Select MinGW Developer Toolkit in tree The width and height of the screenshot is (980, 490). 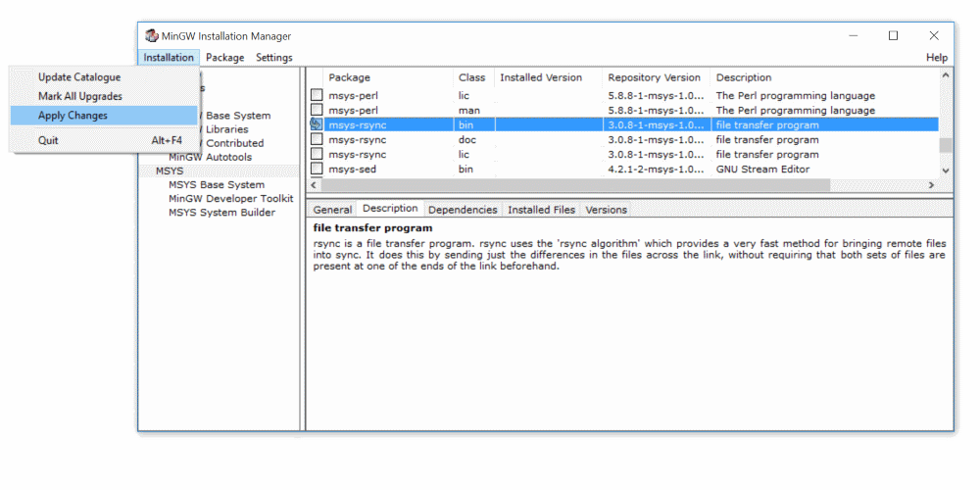pos(230,199)
